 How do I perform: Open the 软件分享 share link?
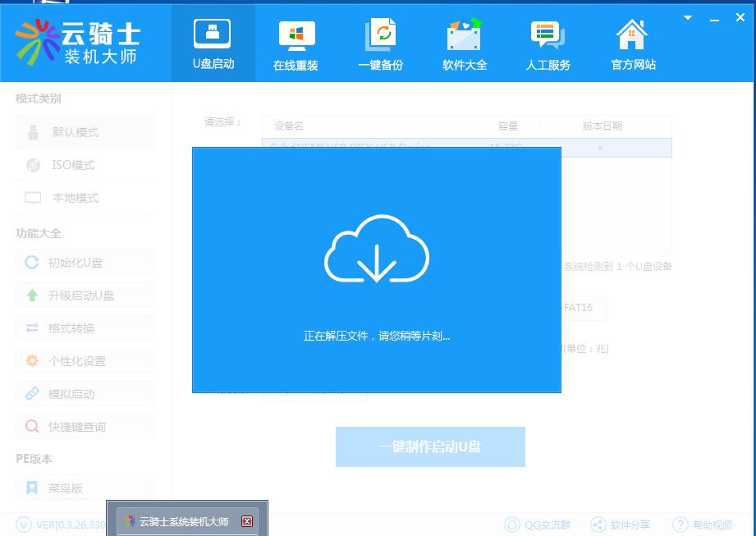[x=621, y=525]
